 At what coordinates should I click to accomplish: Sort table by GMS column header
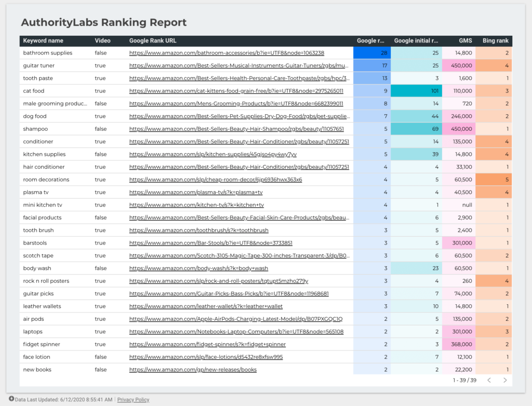(465, 40)
